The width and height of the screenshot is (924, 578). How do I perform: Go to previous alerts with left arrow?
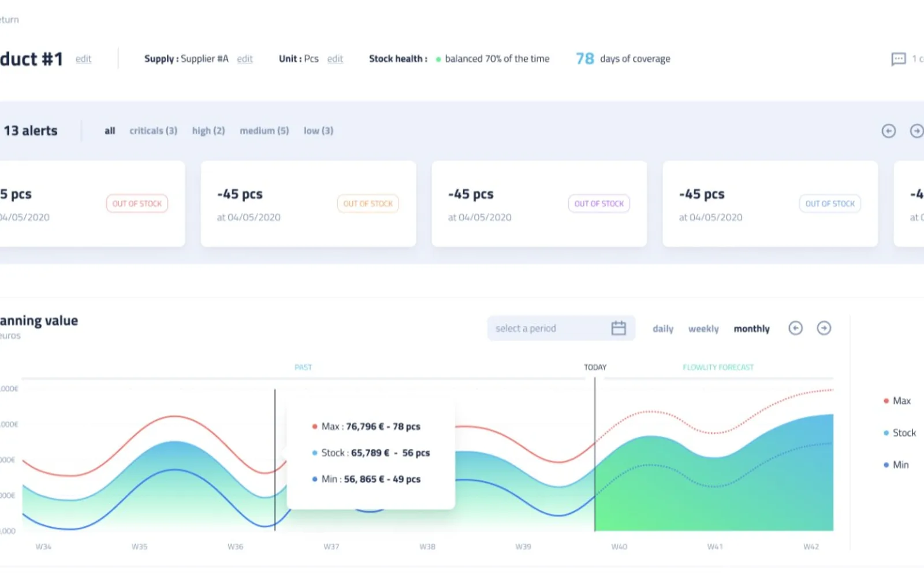point(889,131)
